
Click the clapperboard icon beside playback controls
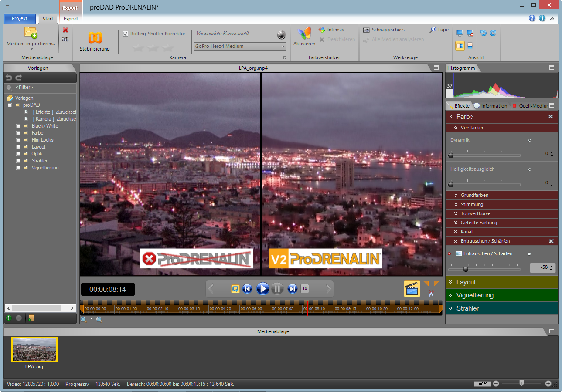point(412,289)
